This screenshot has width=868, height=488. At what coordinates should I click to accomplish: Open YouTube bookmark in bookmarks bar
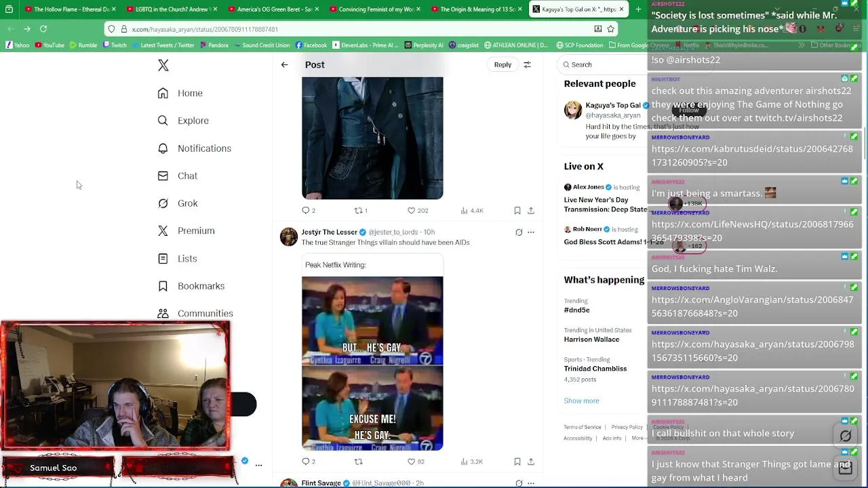pyautogui.click(x=49, y=45)
